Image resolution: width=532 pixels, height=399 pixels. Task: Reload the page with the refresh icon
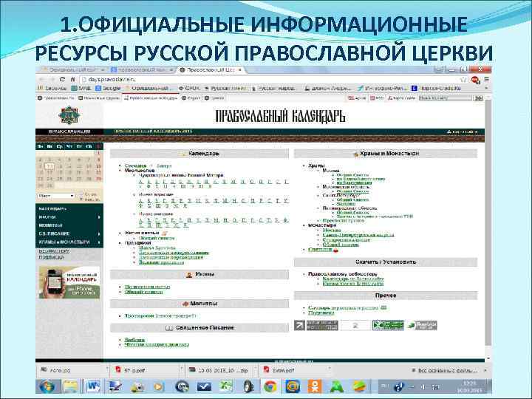(x=62, y=79)
